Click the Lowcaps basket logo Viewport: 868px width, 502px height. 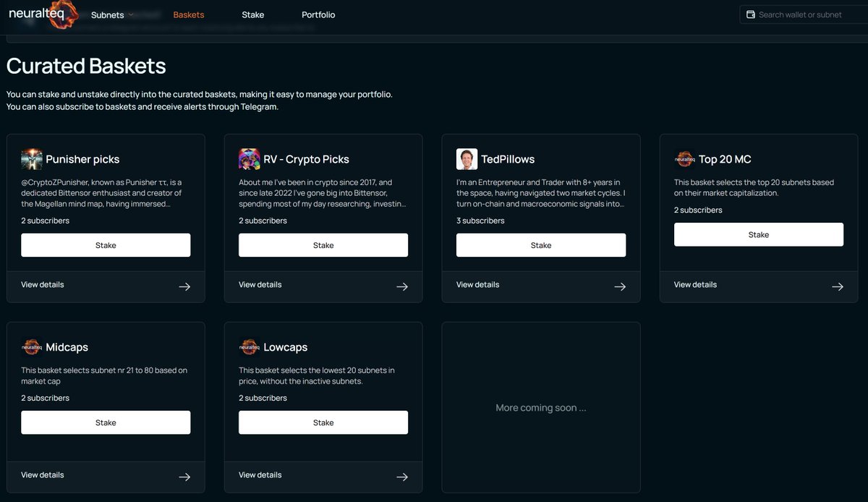click(250, 347)
